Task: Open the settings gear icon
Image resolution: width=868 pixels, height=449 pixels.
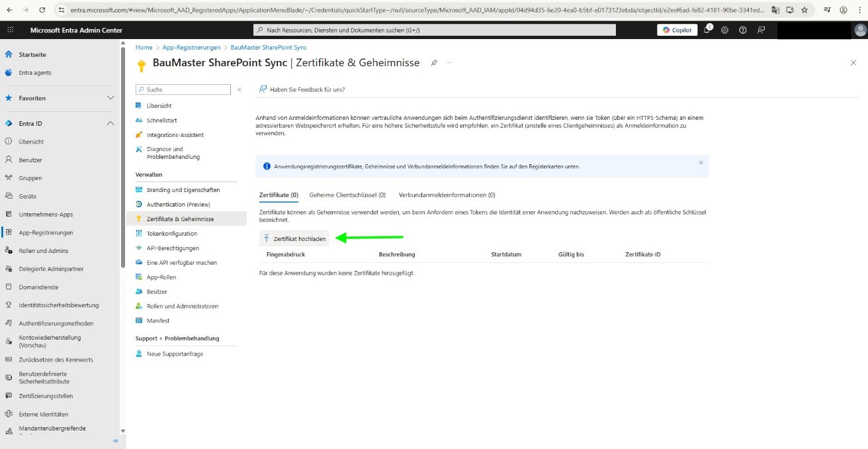Action: coord(725,30)
